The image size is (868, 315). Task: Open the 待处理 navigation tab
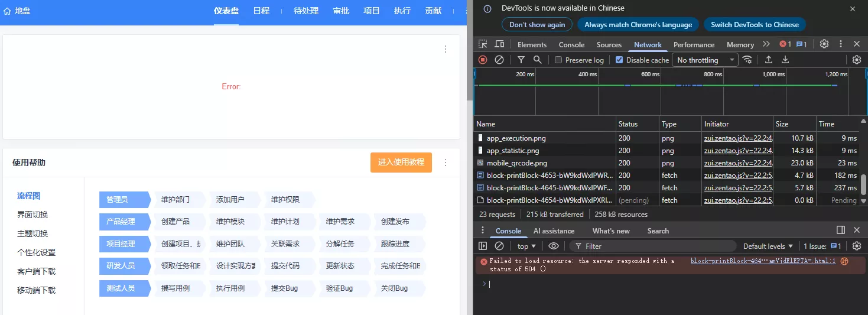click(x=306, y=11)
